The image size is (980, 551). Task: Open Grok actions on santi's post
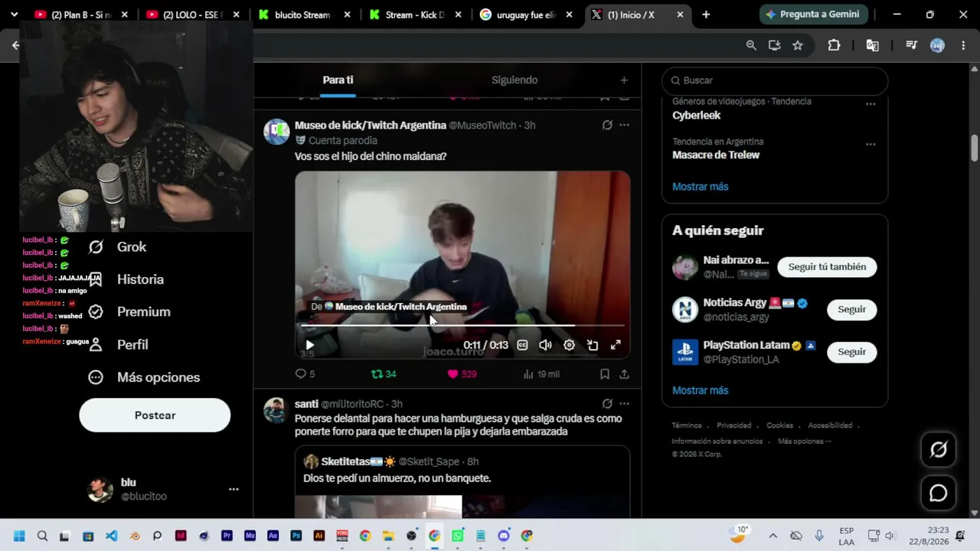coord(607,403)
